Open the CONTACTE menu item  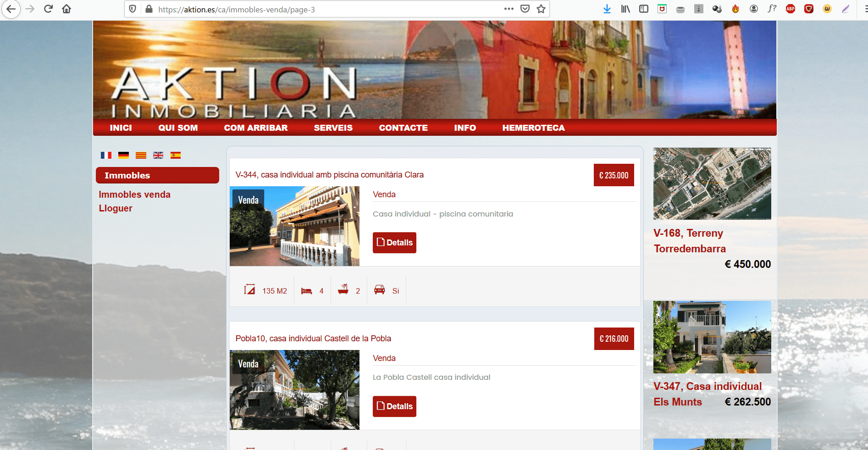(x=404, y=128)
